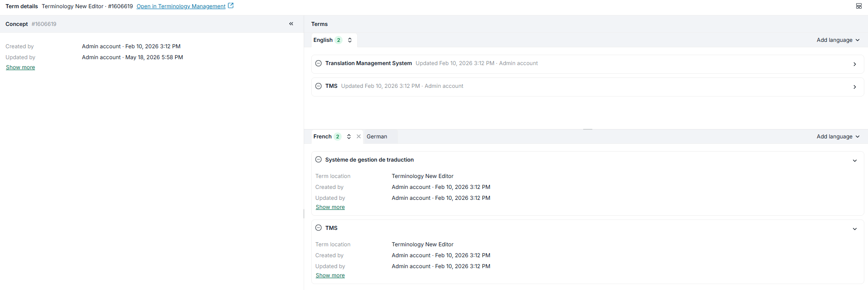Click the layout switch icon at top right
The width and height of the screenshot is (868, 290).
[859, 6]
